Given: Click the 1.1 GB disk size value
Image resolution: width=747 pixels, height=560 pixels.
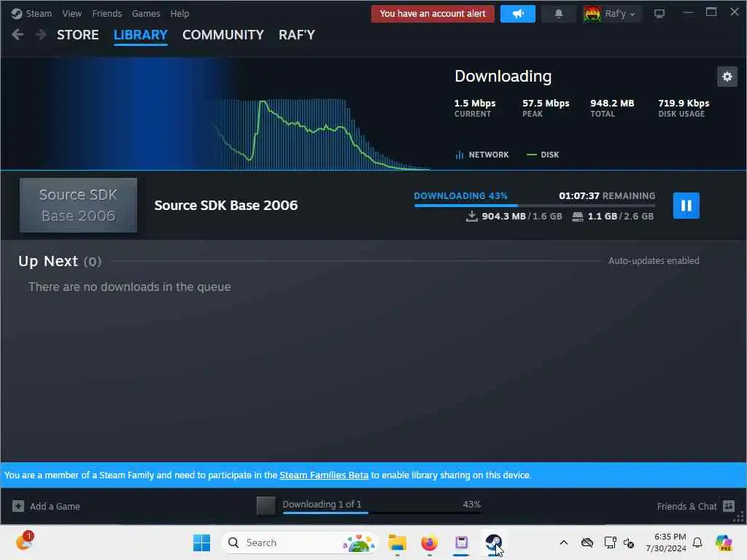Looking at the screenshot, I should click(602, 216).
